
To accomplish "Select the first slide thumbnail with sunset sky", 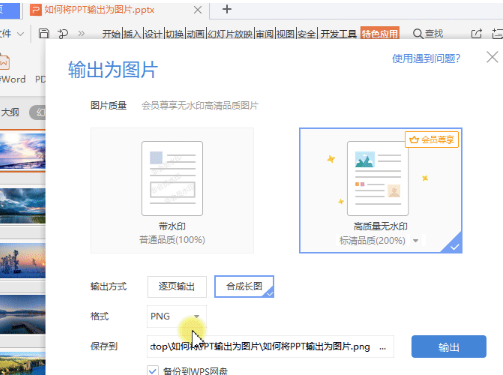I will pyautogui.click(x=23, y=151).
